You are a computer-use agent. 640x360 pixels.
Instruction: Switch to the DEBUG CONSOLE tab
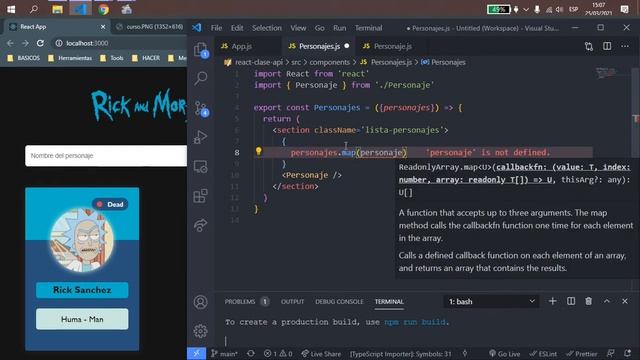[339, 302]
